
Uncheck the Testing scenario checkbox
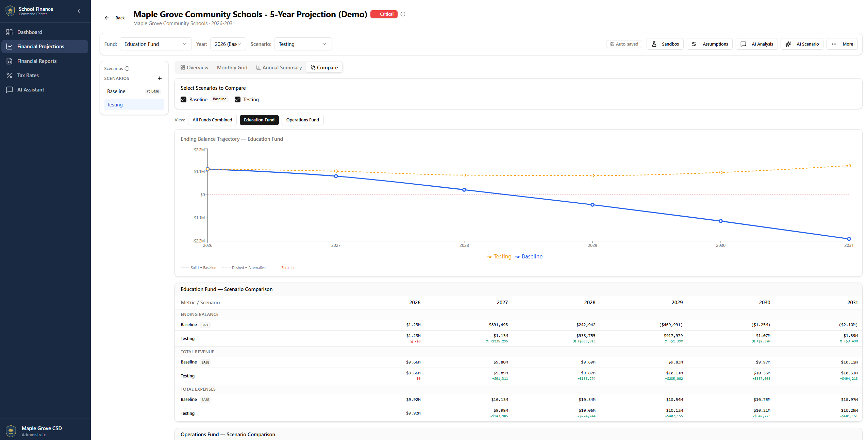click(x=237, y=100)
